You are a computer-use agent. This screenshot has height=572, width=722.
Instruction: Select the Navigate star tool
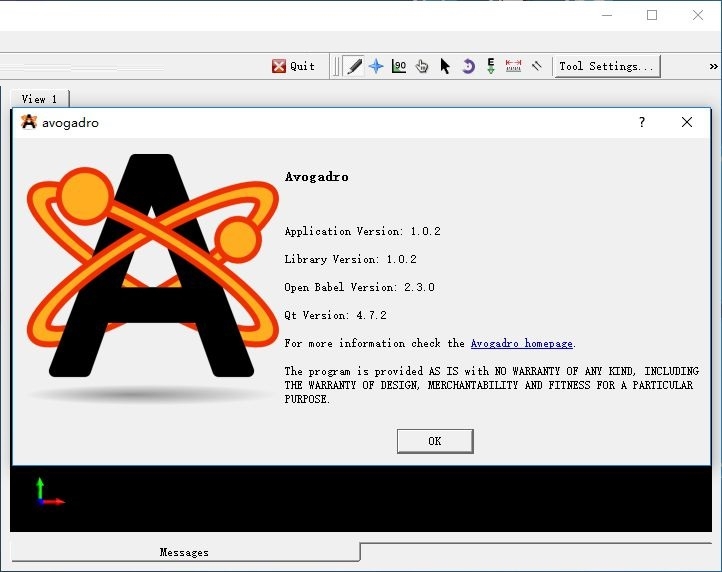tap(376, 66)
